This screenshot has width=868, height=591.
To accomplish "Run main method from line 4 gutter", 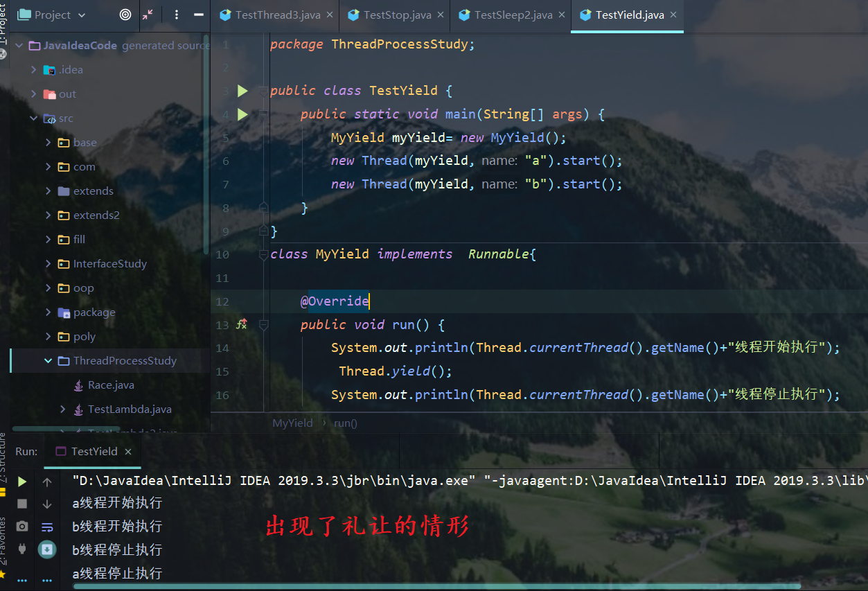I will 242,114.
